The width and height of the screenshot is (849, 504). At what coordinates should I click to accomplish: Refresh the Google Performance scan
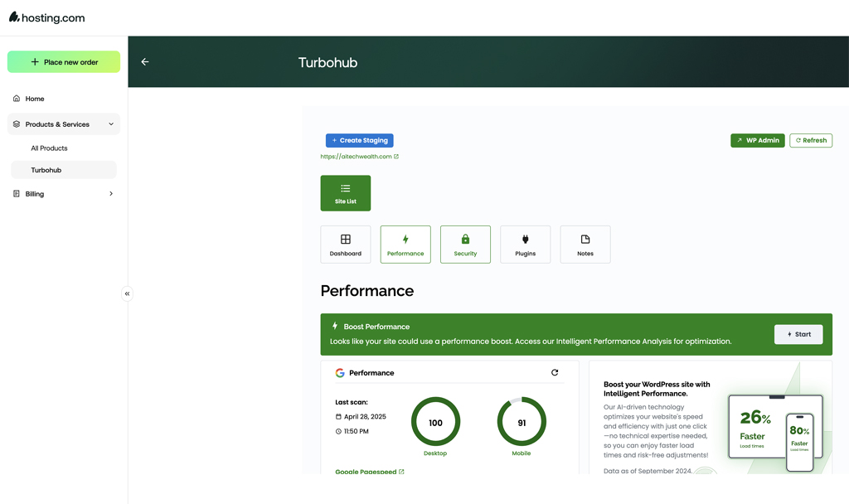click(x=555, y=372)
